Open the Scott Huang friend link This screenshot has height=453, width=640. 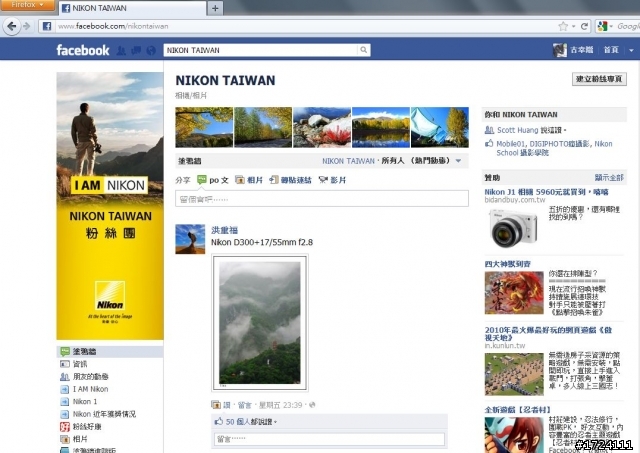(518, 130)
